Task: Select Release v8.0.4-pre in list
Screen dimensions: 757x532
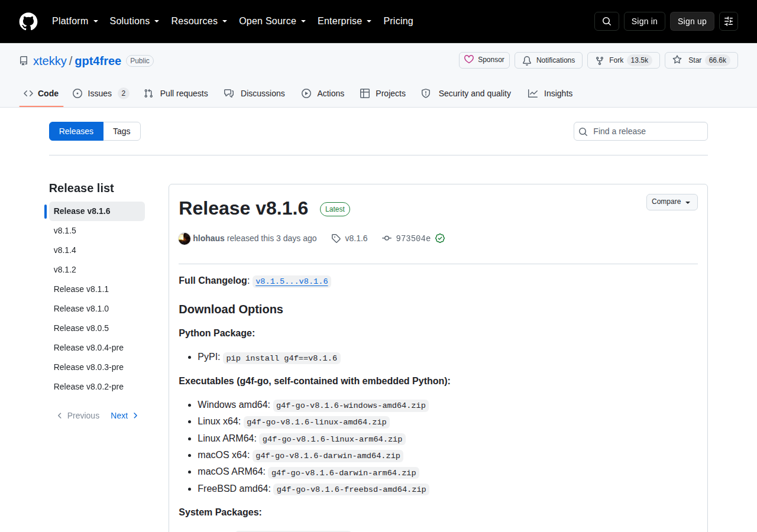Action: pos(97,348)
